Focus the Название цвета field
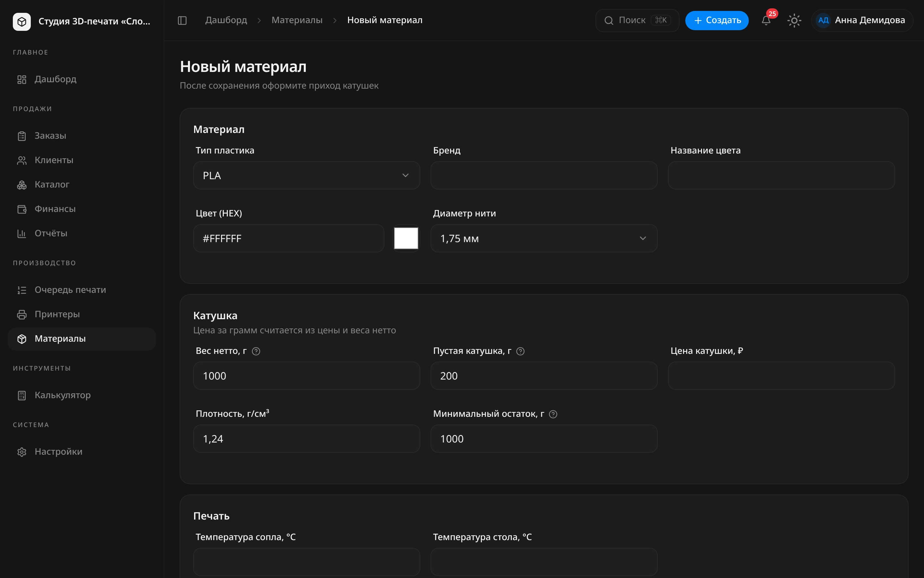The height and width of the screenshot is (578, 924). point(781,175)
